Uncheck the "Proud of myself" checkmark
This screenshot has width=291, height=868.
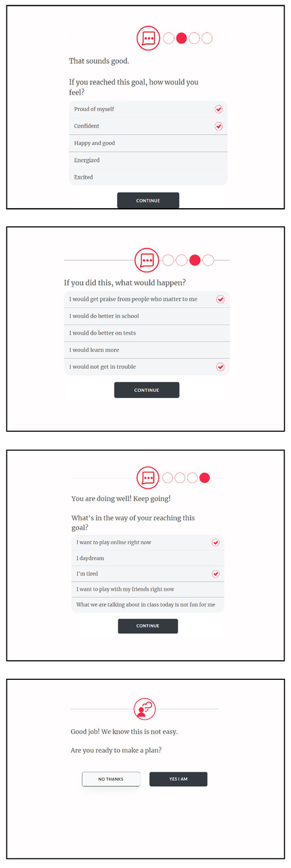(x=219, y=109)
